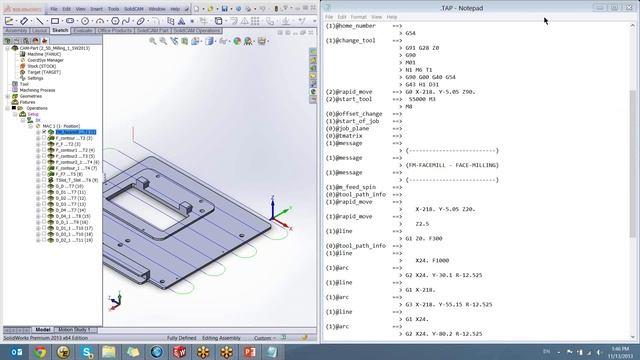Select the Circle sketch tool

pyautogui.click(x=85, y=21)
